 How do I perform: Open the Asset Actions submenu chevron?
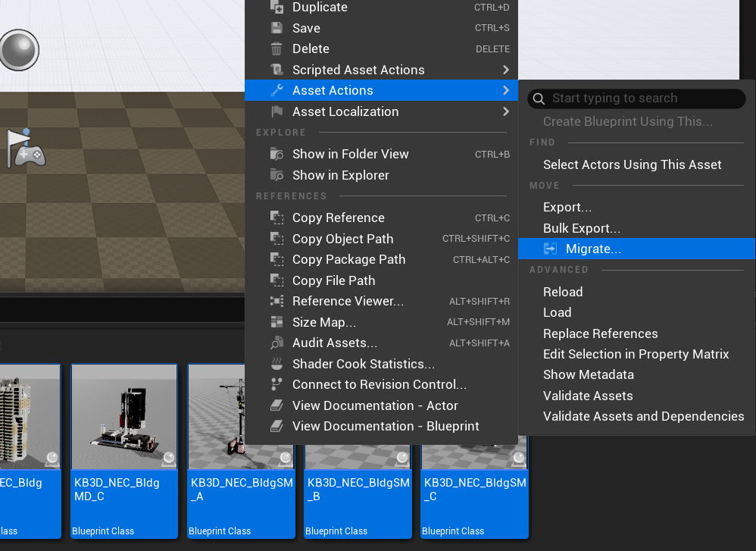click(x=506, y=90)
